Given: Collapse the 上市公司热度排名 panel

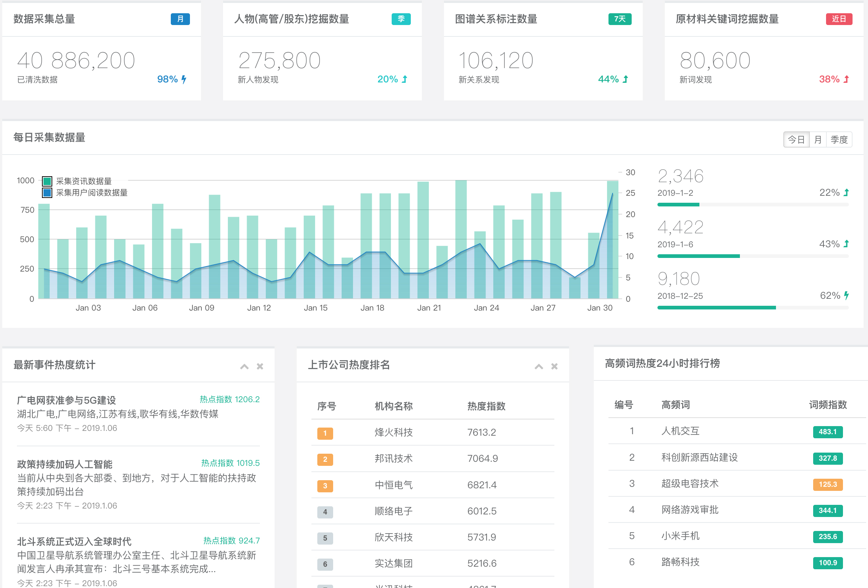Looking at the screenshot, I should pos(539,366).
